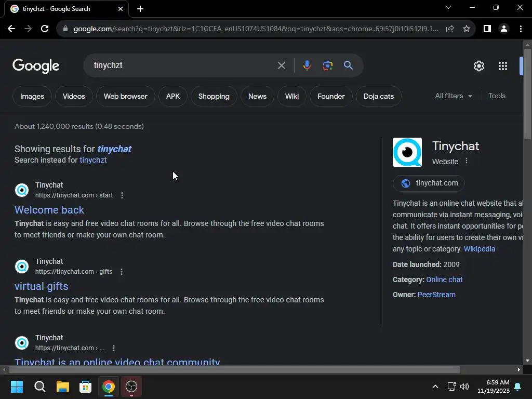Click the Tinychat logo in the knowledge panel
532x399 pixels.
click(x=407, y=152)
